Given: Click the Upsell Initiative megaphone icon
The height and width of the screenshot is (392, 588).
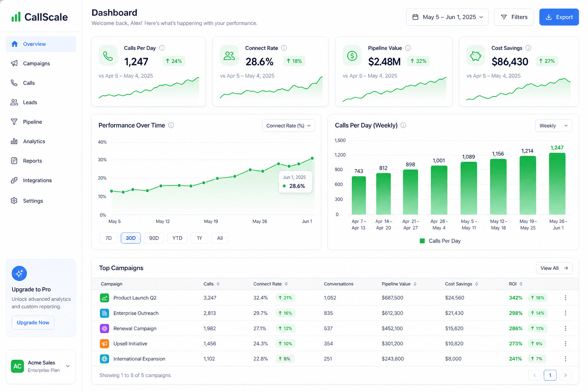Looking at the screenshot, I should pos(105,344).
